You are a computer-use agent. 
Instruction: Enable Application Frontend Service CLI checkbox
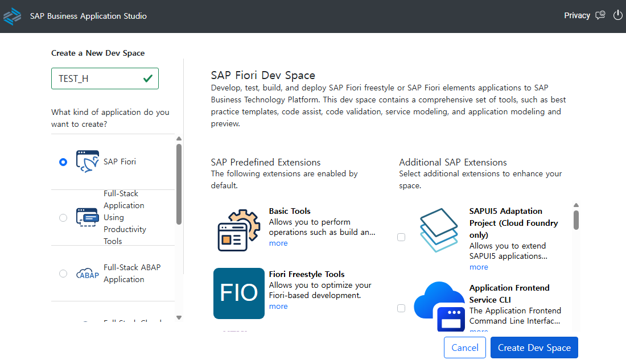(x=401, y=308)
